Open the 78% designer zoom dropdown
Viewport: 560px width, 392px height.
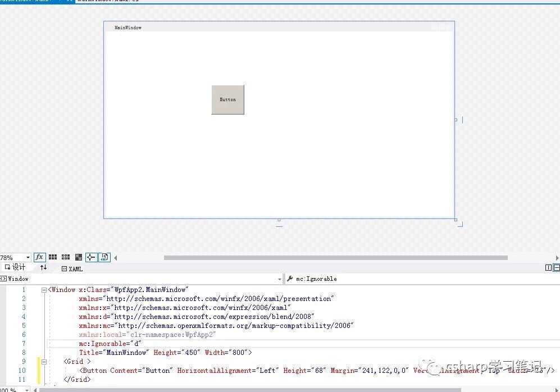[28, 257]
